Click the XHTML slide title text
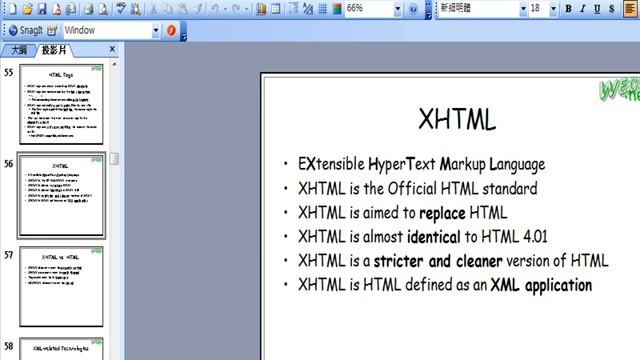Screen dimensions: 640x360 pyautogui.click(x=457, y=120)
